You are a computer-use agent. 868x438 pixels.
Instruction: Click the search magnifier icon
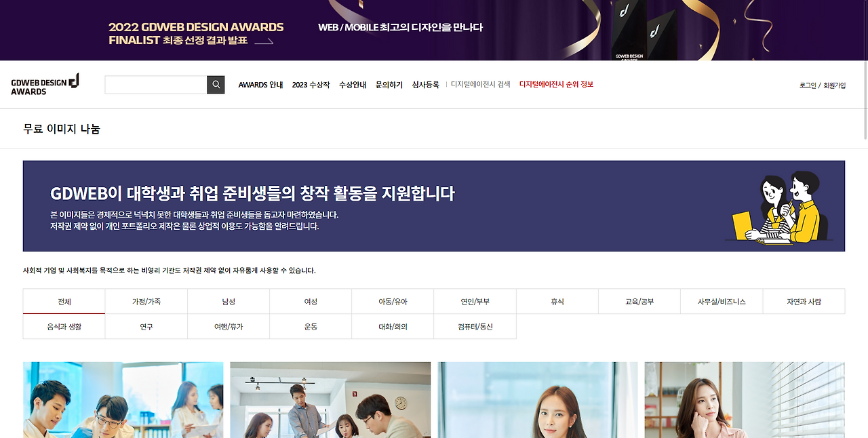216,84
